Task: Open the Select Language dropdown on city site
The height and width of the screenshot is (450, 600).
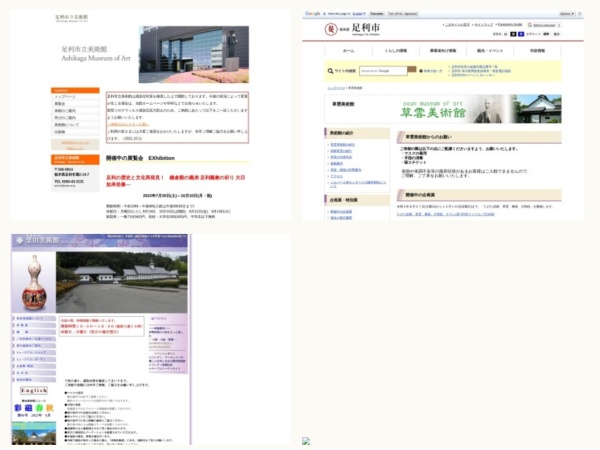Action: (544, 25)
